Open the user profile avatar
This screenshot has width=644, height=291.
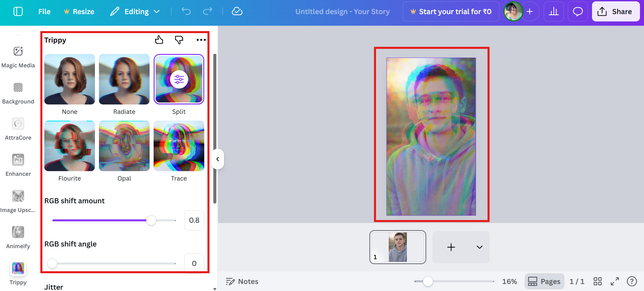point(513,12)
